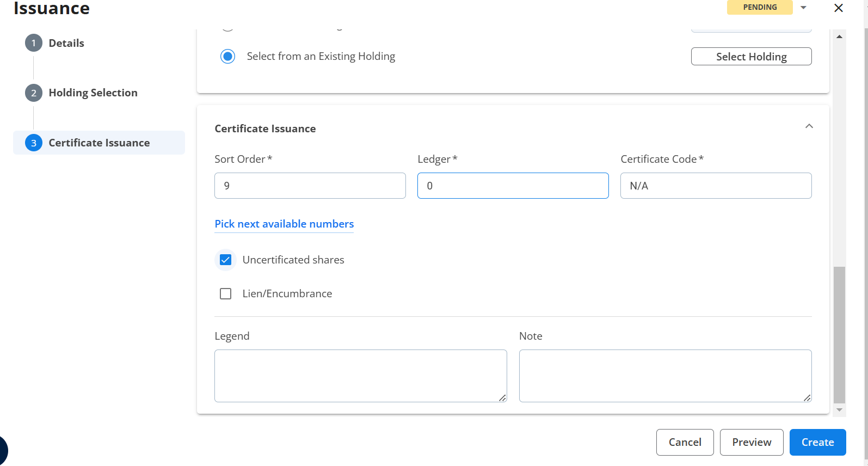Go to the Holding Selection step
This screenshot has height=466, width=868.
tap(93, 93)
